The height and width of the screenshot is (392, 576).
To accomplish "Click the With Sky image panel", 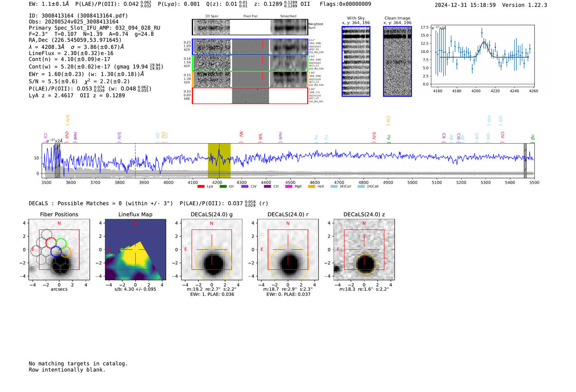I will coord(356,61).
